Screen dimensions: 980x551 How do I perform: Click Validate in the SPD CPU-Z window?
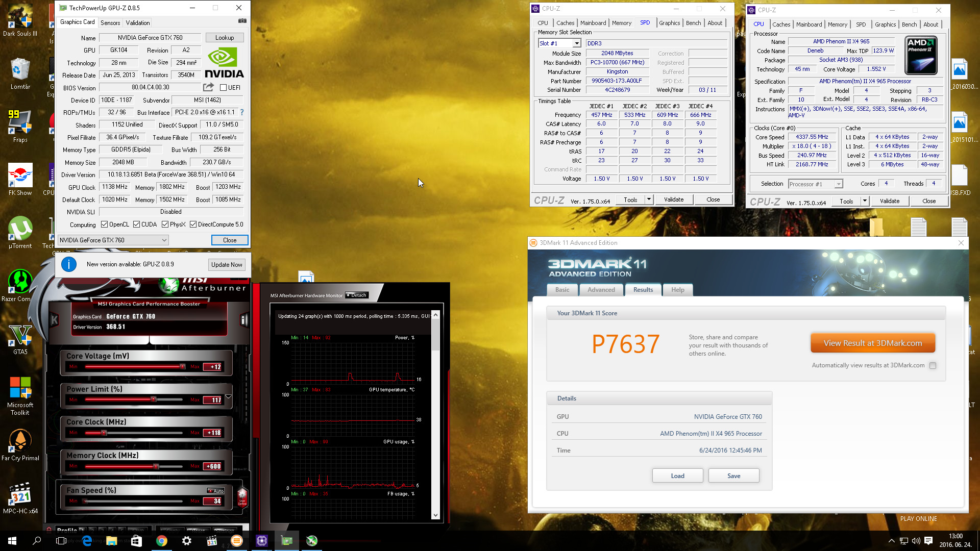click(x=674, y=199)
